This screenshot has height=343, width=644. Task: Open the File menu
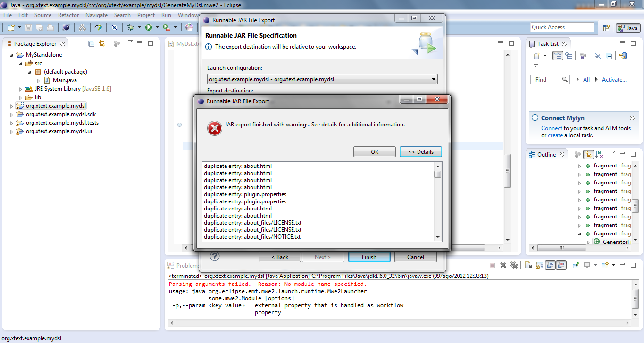(x=8, y=15)
